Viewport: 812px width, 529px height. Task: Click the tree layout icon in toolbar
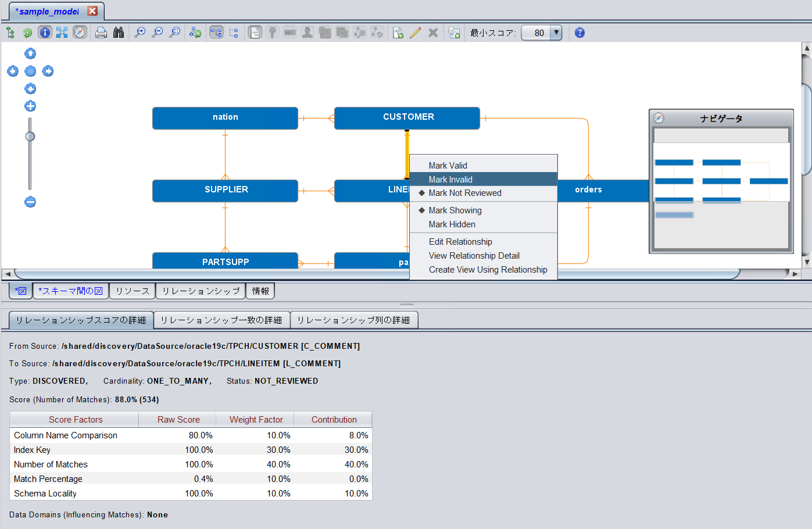tap(10, 33)
